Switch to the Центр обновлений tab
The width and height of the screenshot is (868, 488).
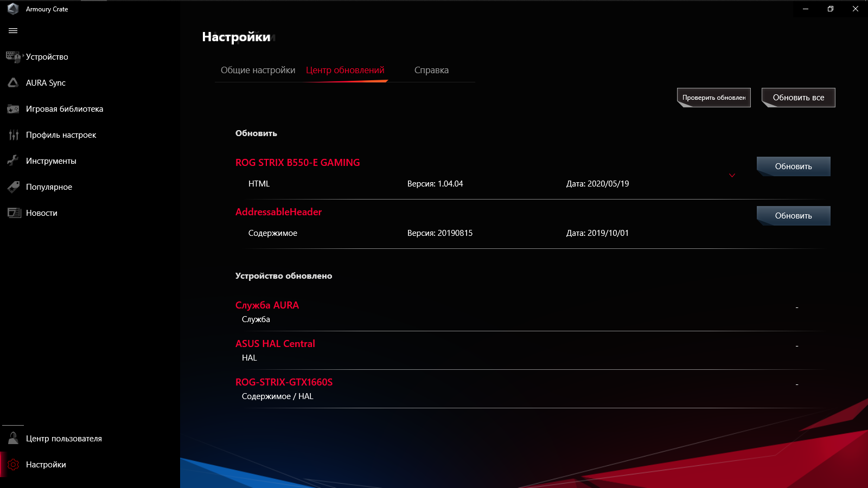tap(345, 70)
